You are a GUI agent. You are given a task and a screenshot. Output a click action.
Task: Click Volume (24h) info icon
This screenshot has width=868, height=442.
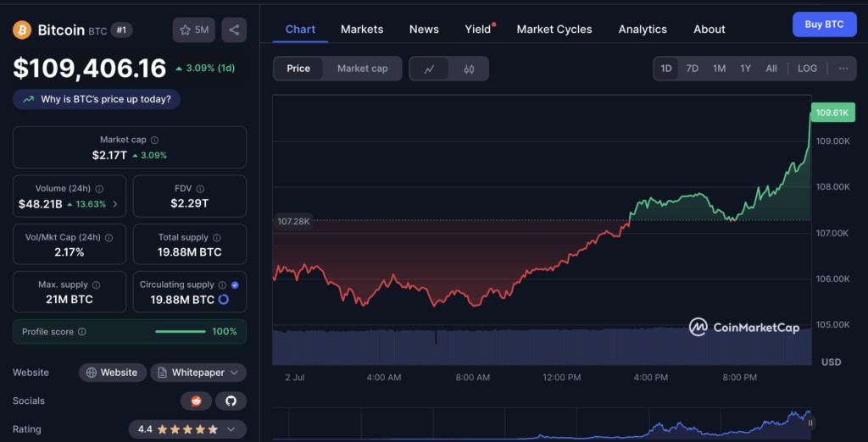tap(100, 189)
